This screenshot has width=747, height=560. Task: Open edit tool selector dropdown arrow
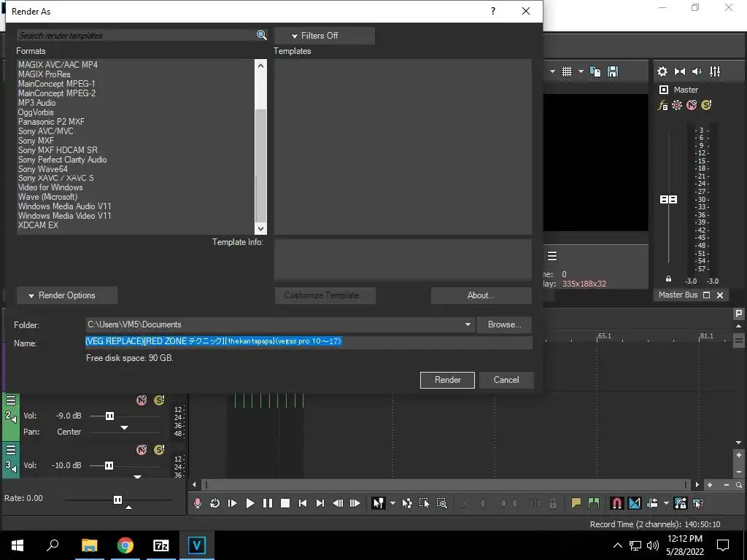(x=392, y=503)
